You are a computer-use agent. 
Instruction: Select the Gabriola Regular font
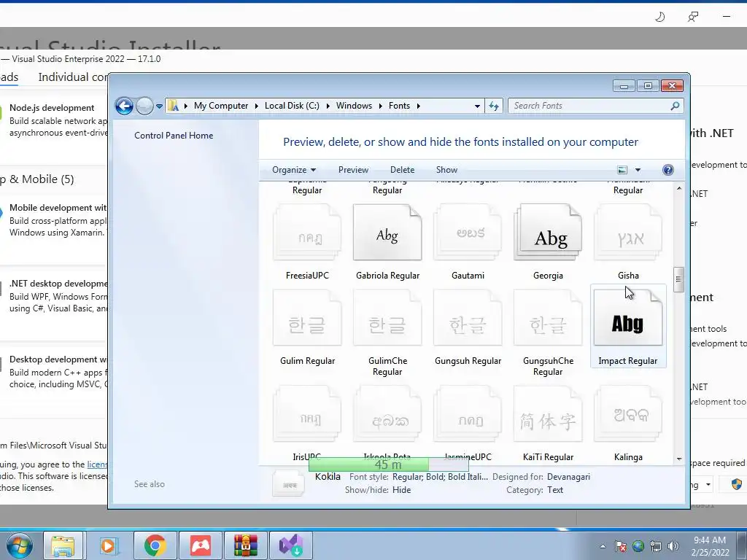coord(387,242)
